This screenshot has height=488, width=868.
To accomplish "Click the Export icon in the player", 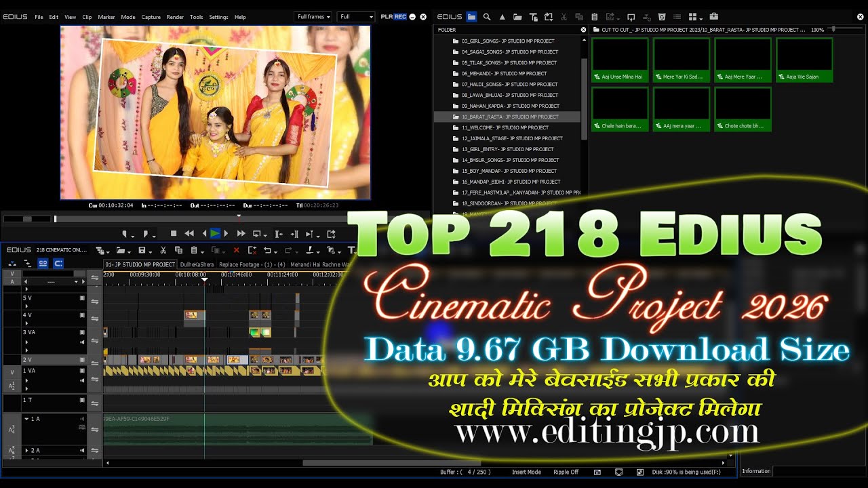I will pyautogui.click(x=331, y=234).
